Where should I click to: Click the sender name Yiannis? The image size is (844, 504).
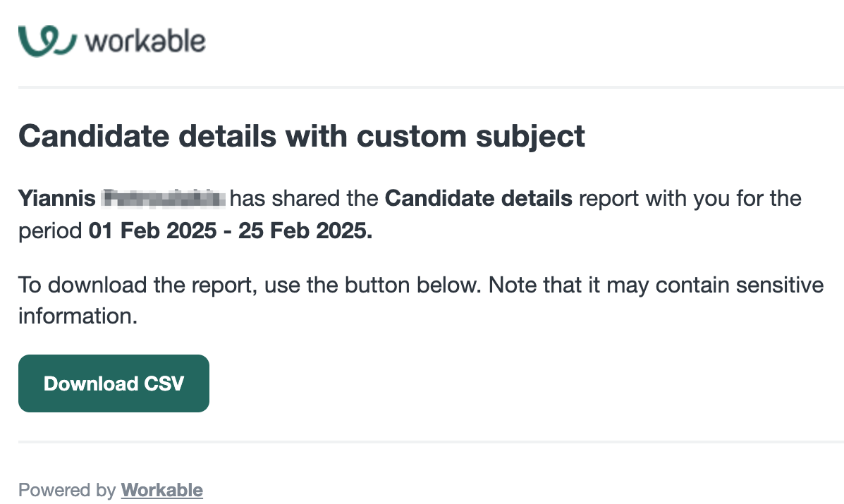(57, 199)
